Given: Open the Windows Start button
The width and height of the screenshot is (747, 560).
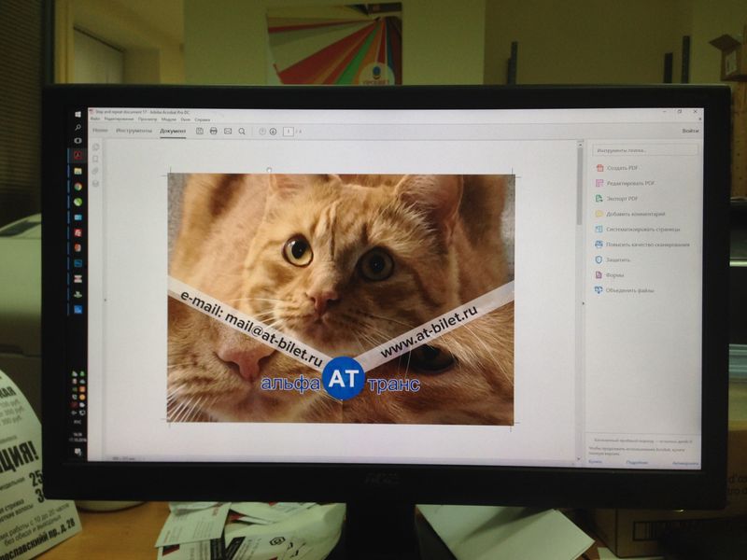Looking at the screenshot, I should point(78,114).
